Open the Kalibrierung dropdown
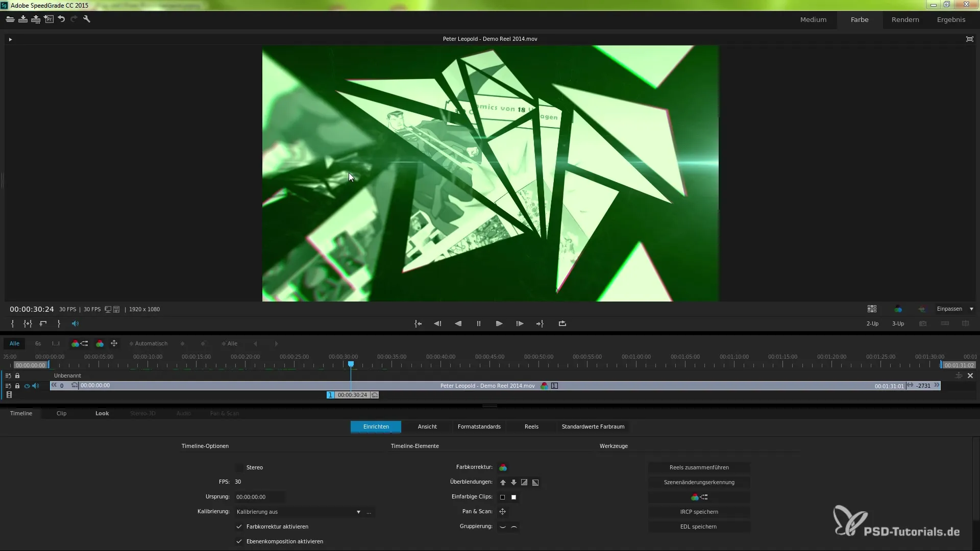The height and width of the screenshot is (551, 980). pyautogui.click(x=299, y=512)
